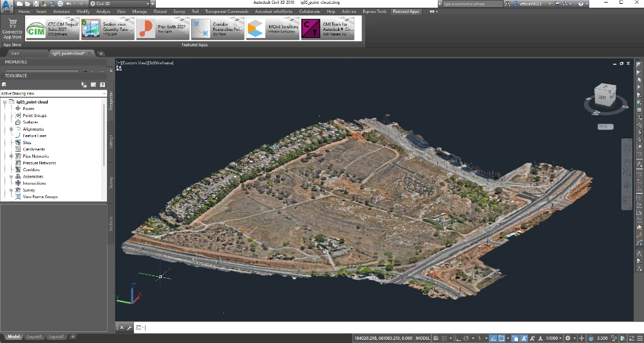Viewport: 644px width, 343px height.
Task: Toggle the drawing grid display
Action: tap(436, 338)
